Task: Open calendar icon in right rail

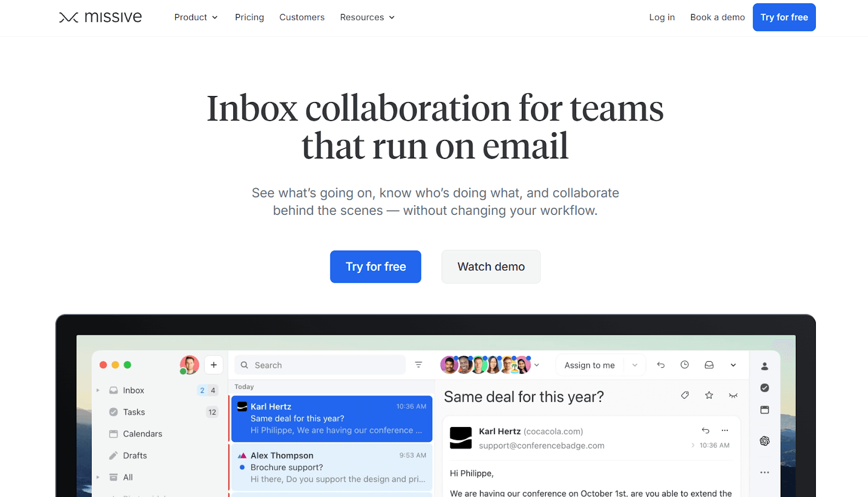Action: 764,410
